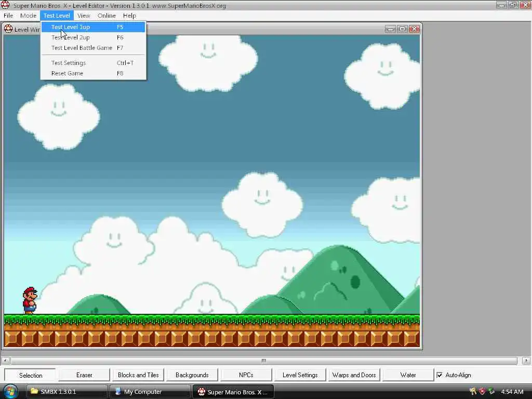Click the red shield tray icon
Viewport: 532px width, 399px height.
click(482, 392)
